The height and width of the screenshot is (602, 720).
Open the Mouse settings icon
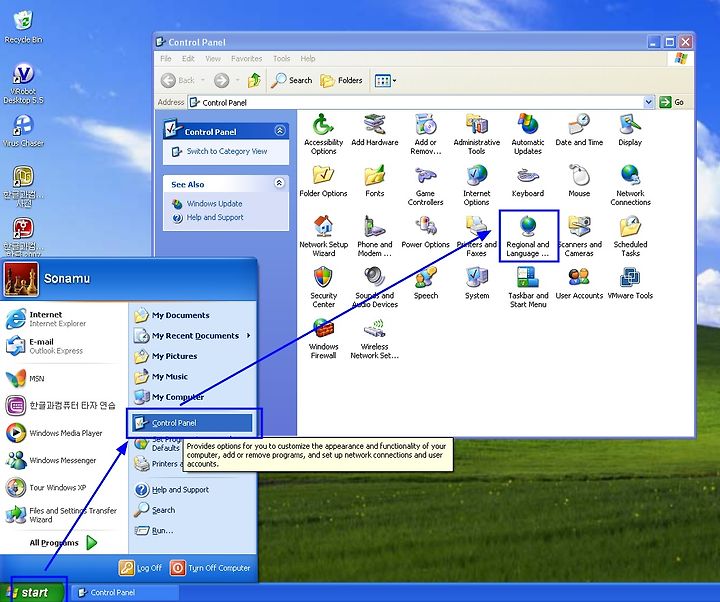coord(579,181)
